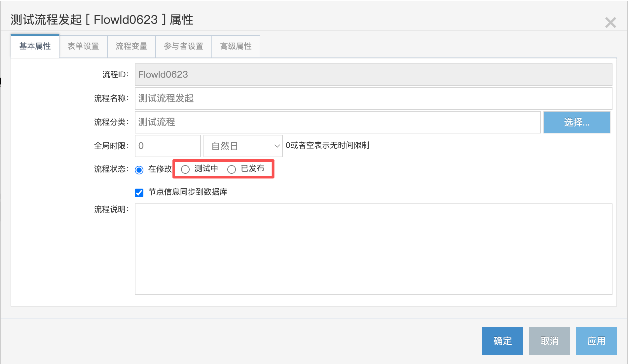Click the 0或者空表示无时间限制 hint text

point(327,145)
